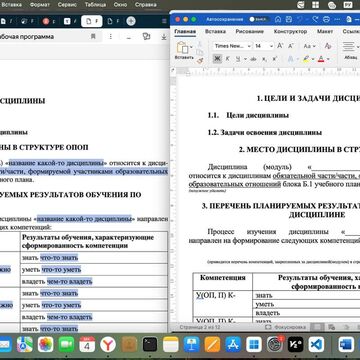Click the text effects A icon in Word
Screen dimensions: 360x360
point(291,59)
